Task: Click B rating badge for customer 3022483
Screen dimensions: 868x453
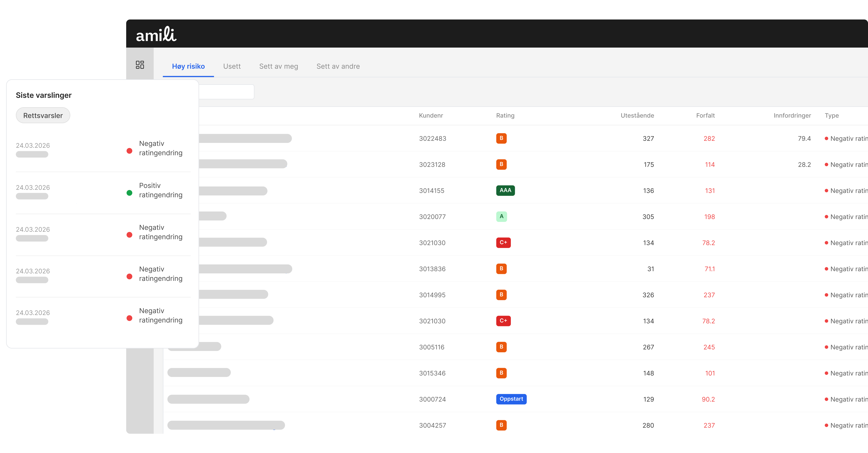Action: pos(501,138)
